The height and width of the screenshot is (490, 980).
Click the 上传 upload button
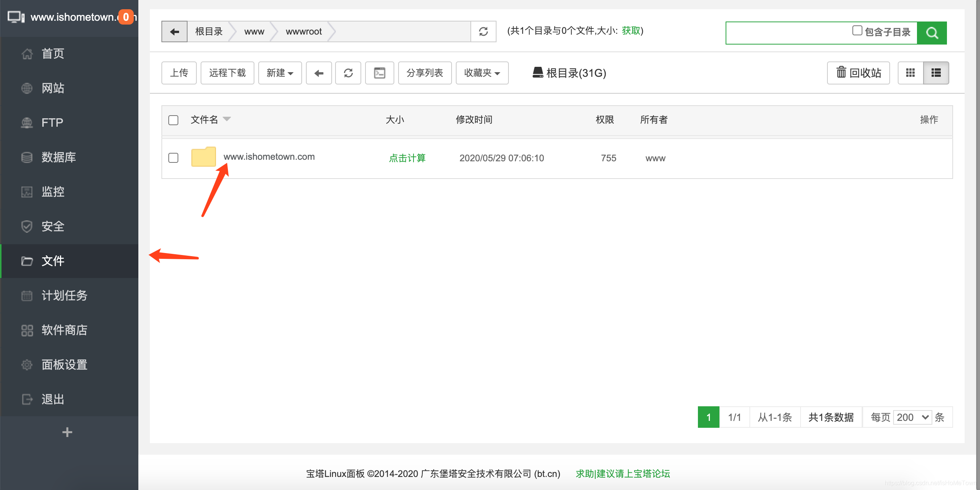pos(179,73)
